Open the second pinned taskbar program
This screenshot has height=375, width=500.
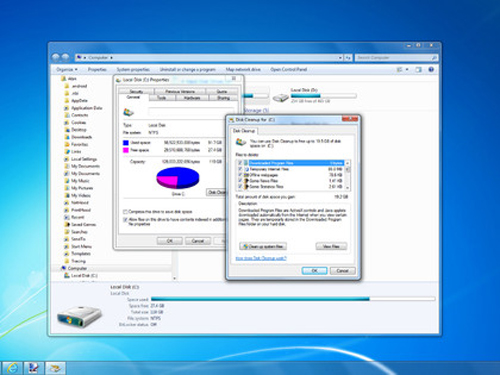[34, 368]
